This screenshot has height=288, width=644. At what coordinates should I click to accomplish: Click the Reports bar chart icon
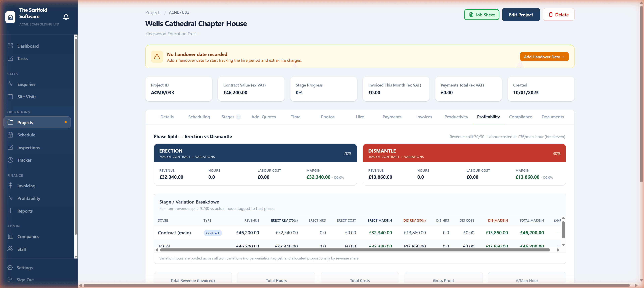tap(10, 211)
